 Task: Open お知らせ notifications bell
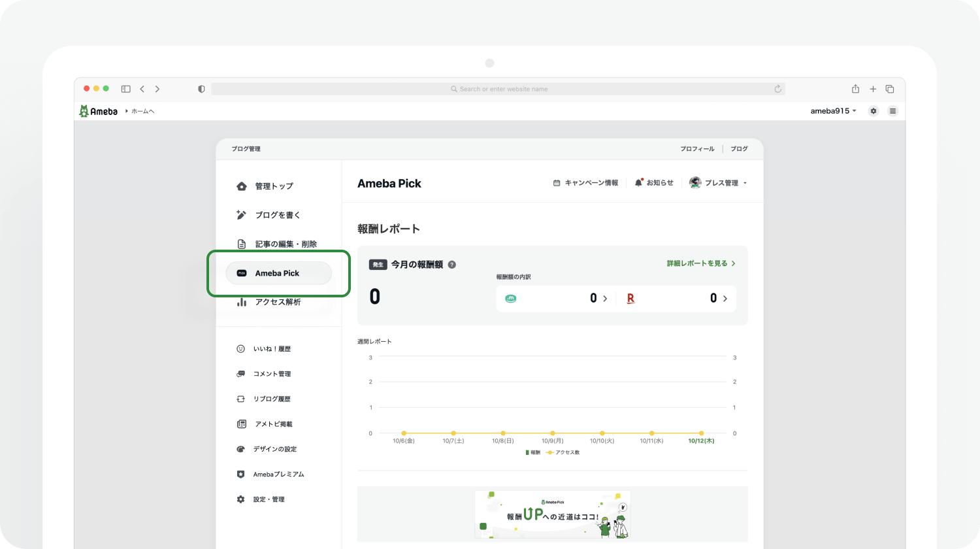654,183
